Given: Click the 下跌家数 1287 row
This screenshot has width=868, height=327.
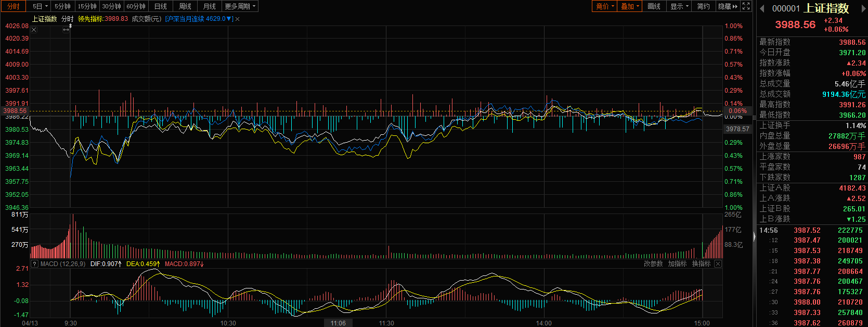Looking at the screenshot, I should pyautogui.click(x=812, y=178).
